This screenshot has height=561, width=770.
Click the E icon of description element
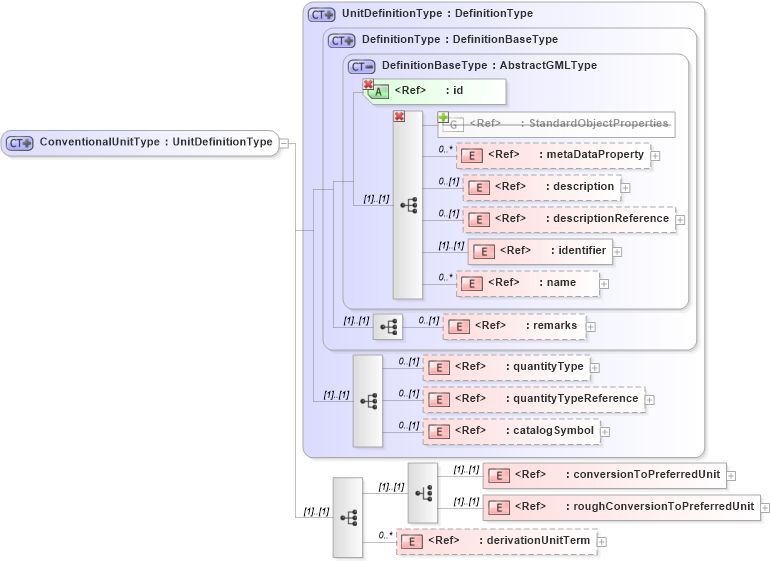479,188
